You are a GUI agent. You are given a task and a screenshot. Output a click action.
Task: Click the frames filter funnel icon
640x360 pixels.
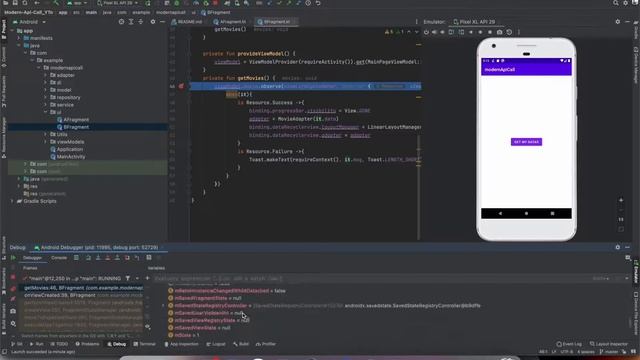point(128,278)
